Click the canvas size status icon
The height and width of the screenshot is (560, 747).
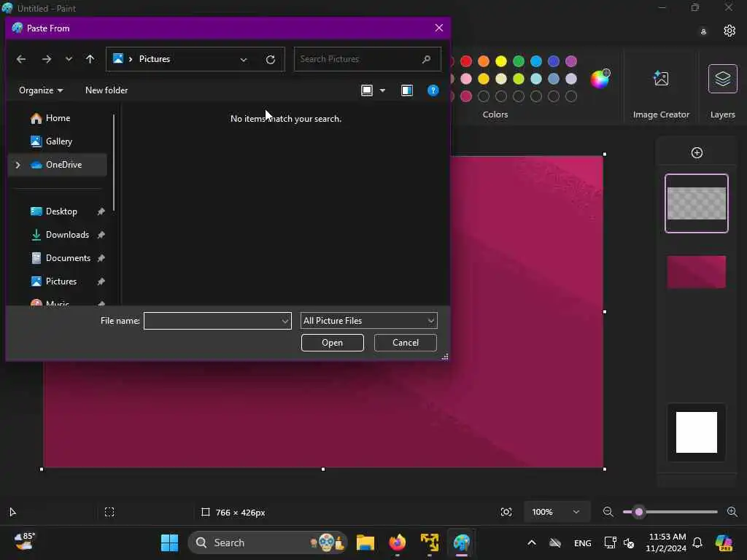(205, 513)
